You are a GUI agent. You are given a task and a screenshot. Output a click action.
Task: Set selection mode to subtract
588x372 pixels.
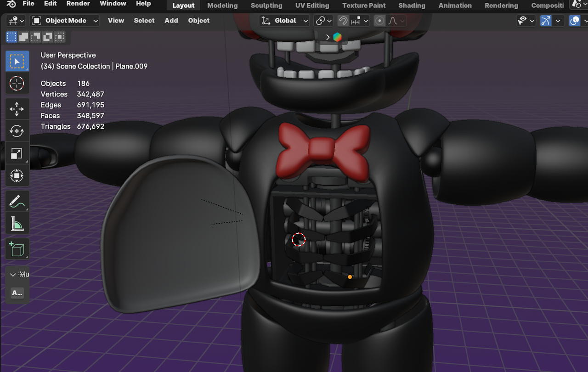(35, 37)
